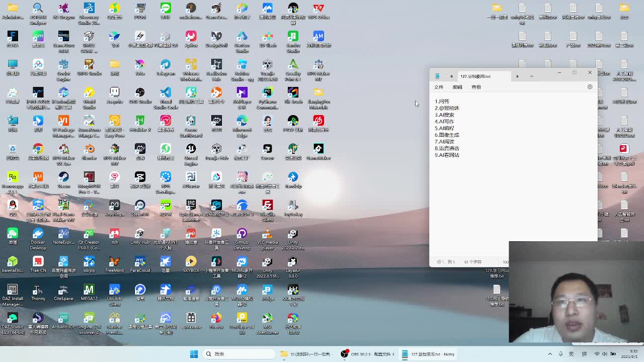Select the Unreal Engine desktop icon
The image size is (644, 362).
tap(191, 154)
